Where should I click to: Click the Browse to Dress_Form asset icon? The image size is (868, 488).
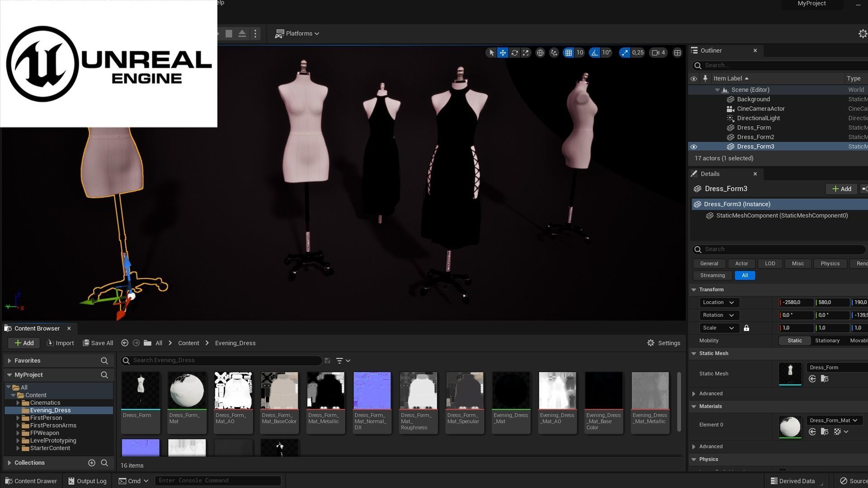pyautogui.click(x=825, y=379)
